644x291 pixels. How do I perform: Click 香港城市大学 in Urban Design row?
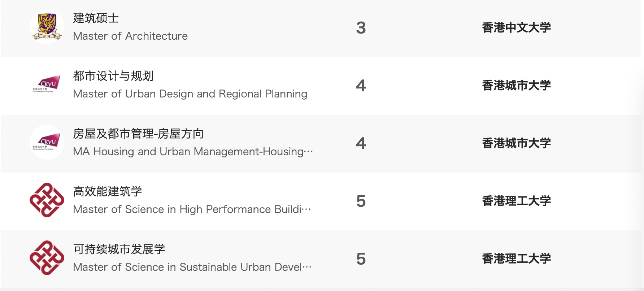point(516,85)
